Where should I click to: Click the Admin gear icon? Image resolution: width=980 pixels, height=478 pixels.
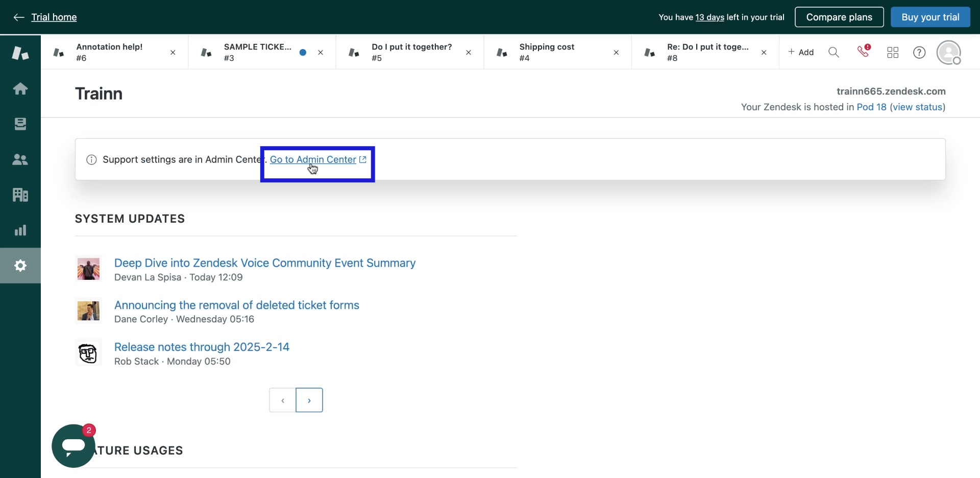coord(20,266)
